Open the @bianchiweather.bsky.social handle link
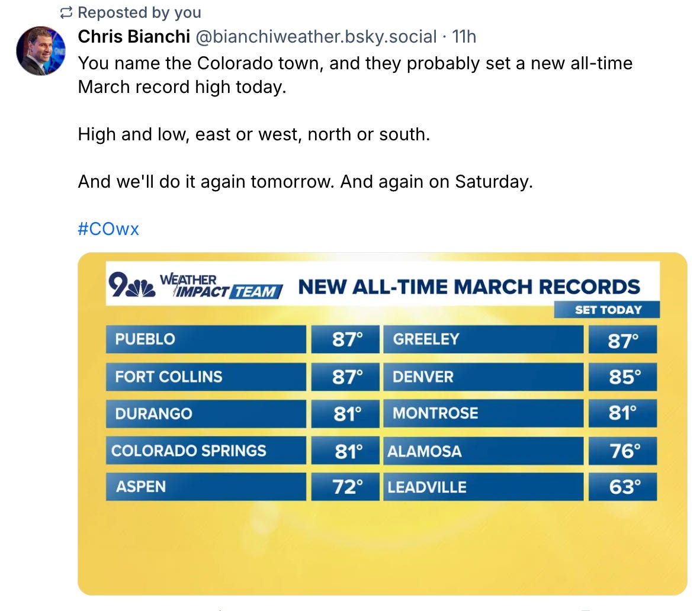 (316, 37)
